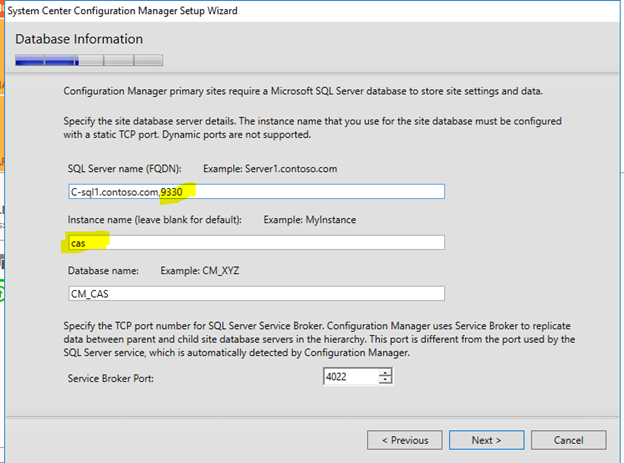Click the Instance name label text
Viewport: 624px width, 463px height.
(154, 220)
